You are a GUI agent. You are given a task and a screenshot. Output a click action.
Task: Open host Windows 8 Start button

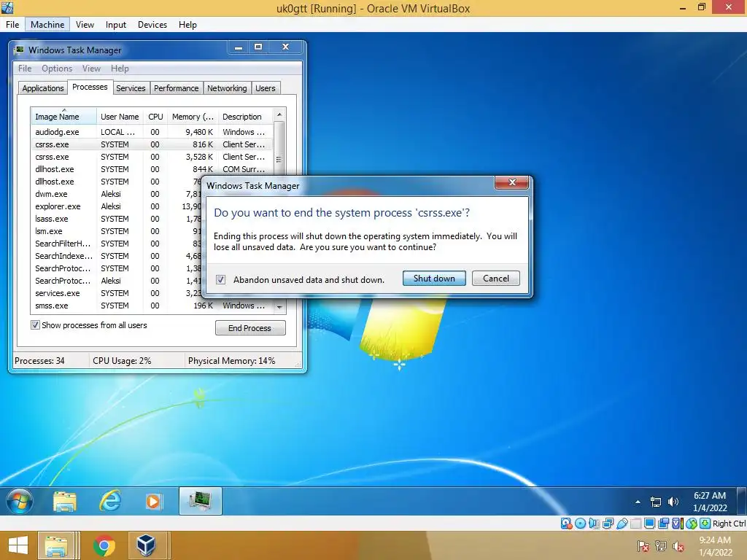[x=18, y=545]
